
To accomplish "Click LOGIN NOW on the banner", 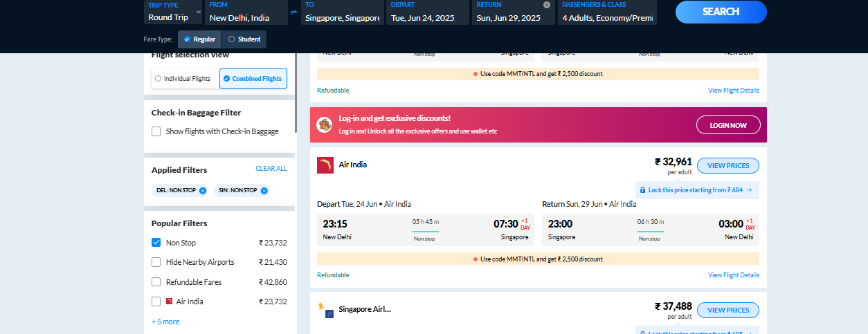I will (x=728, y=125).
